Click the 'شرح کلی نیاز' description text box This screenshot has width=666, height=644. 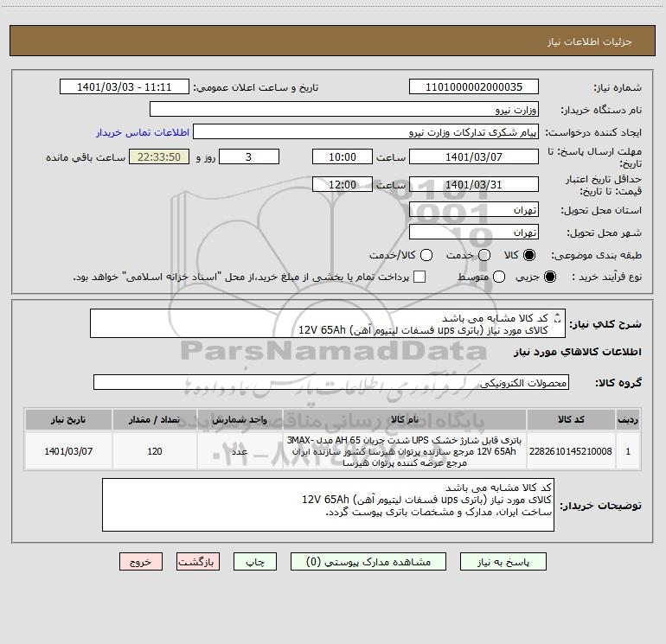[328, 323]
